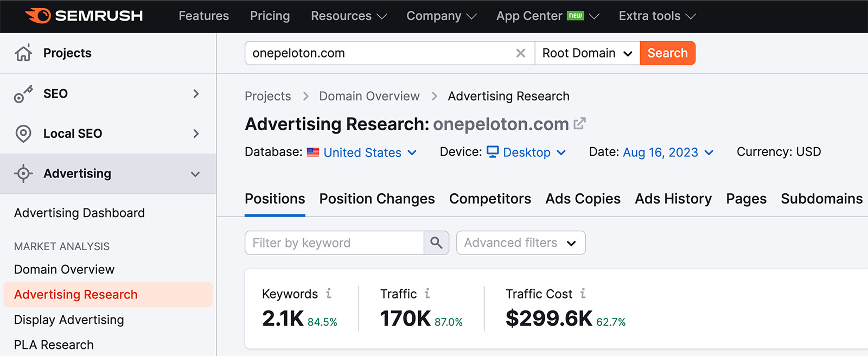Switch to the Subdomains tab

[x=822, y=199]
